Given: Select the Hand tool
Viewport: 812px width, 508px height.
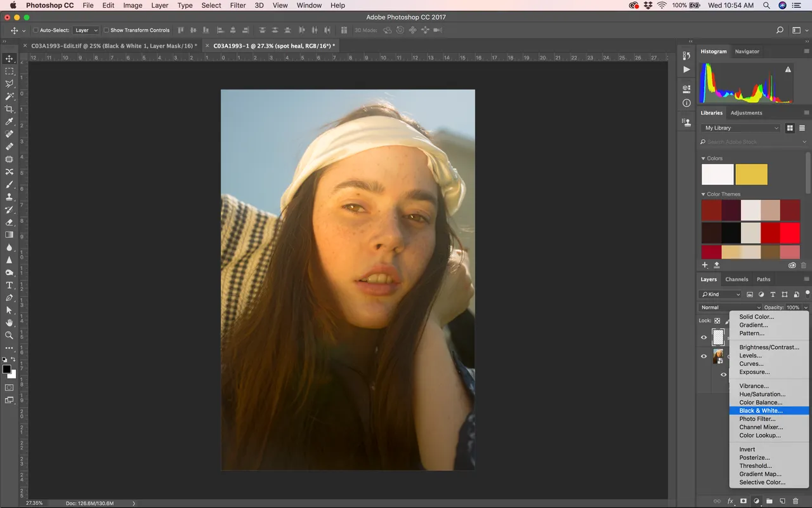Looking at the screenshot, I should tap(10, 323).
